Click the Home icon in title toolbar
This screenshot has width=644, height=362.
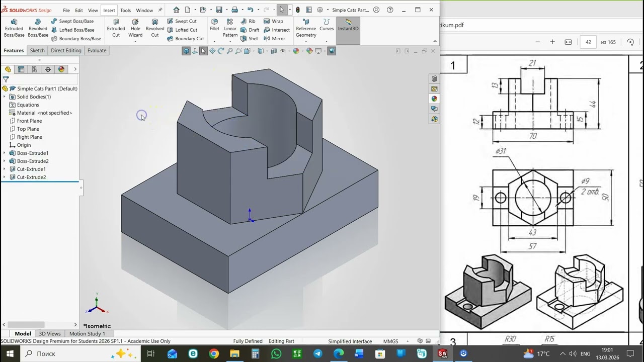pos(176,10)
